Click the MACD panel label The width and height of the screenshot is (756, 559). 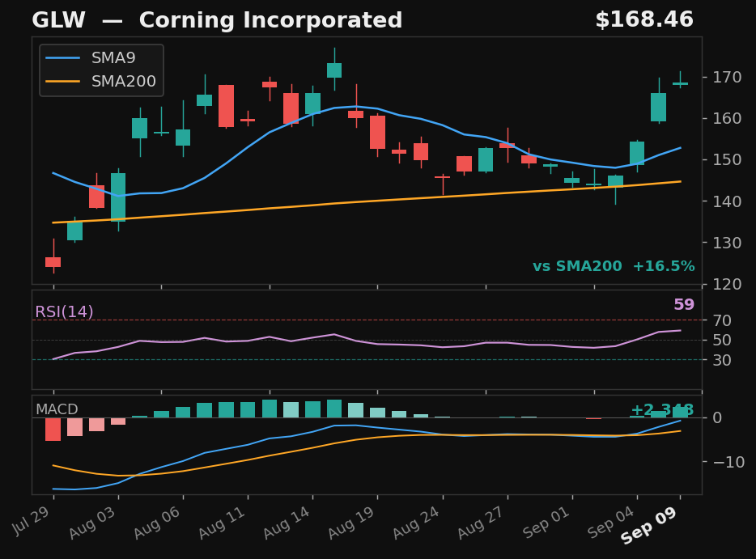57,409
